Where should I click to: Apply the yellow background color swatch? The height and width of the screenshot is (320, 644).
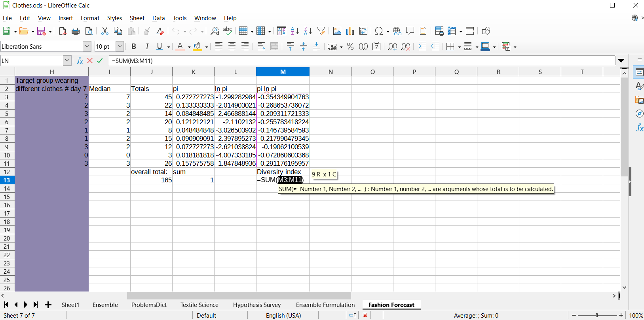[x=197, y=47]
